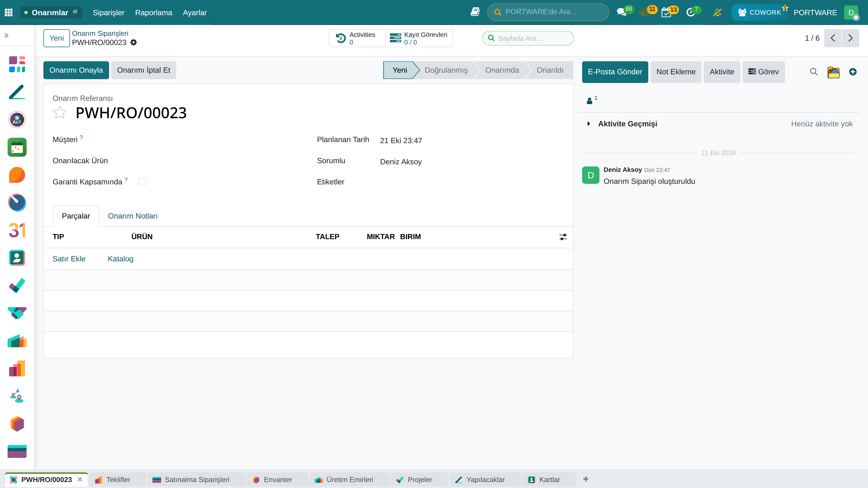Select Doğrulanmış status stage
Screen dimensions: 868x488
(446, 70)
